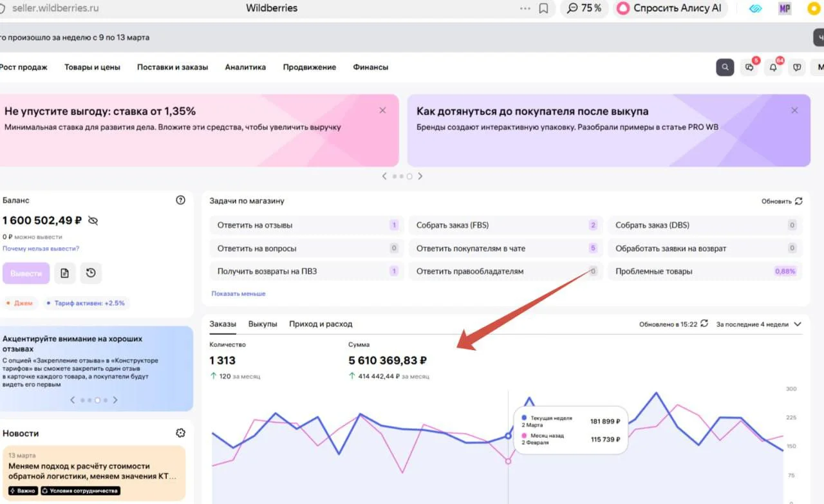Collapse tasks with 'Показать меньше'
824x504 pixels.
click(x=238, y=294)
